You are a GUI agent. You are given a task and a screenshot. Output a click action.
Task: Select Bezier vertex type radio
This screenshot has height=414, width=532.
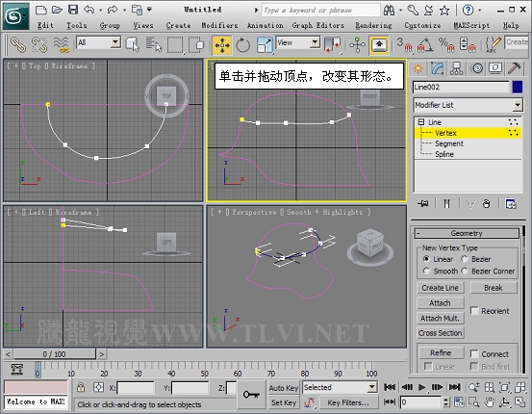click(465, 259)
